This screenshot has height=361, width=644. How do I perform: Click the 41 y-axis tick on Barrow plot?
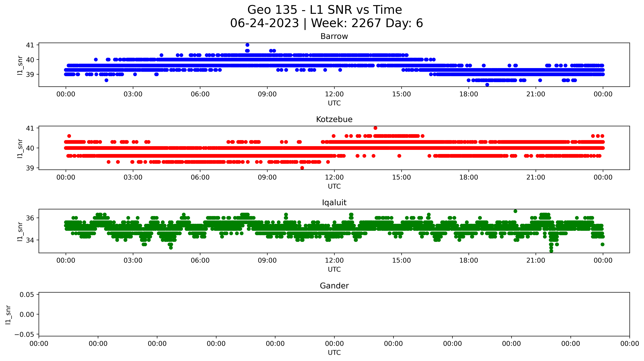coord(30,45)
